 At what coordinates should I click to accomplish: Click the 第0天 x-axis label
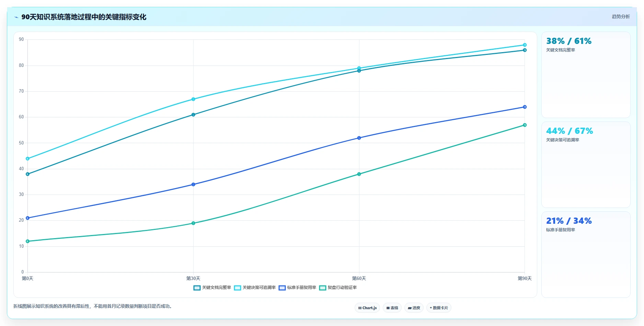point(27,279)
